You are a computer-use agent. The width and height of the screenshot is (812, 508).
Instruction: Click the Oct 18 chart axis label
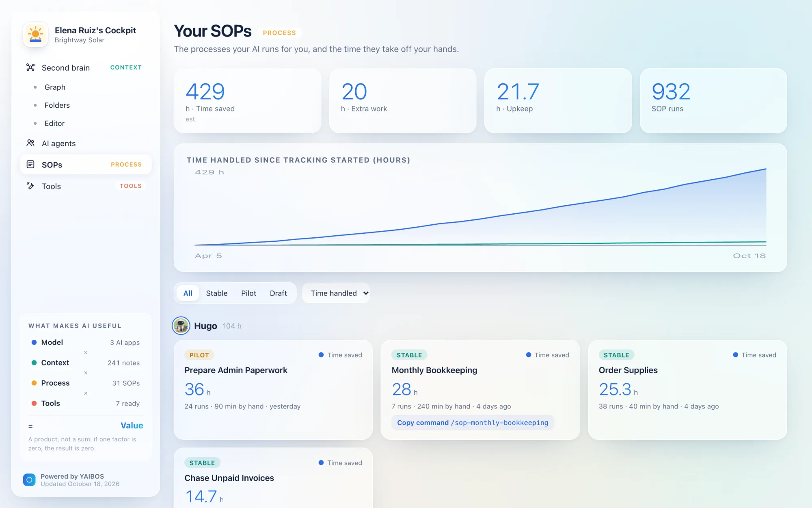tap(749, 256)
